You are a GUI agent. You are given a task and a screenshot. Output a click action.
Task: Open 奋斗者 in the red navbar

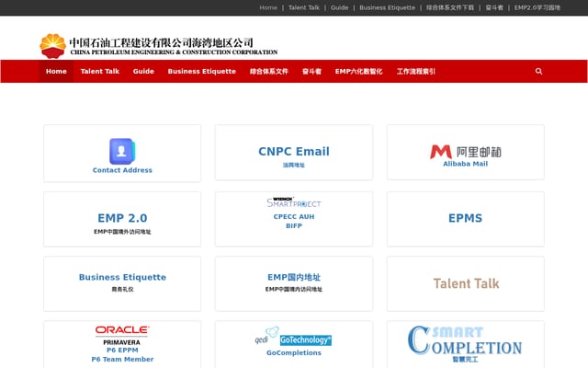[311, 72]
